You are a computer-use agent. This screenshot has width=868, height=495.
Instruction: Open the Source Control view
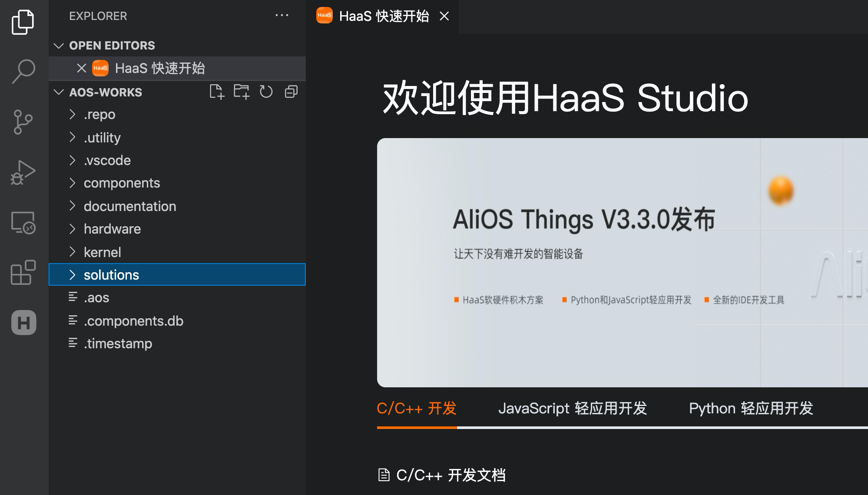tap(23, 122)
